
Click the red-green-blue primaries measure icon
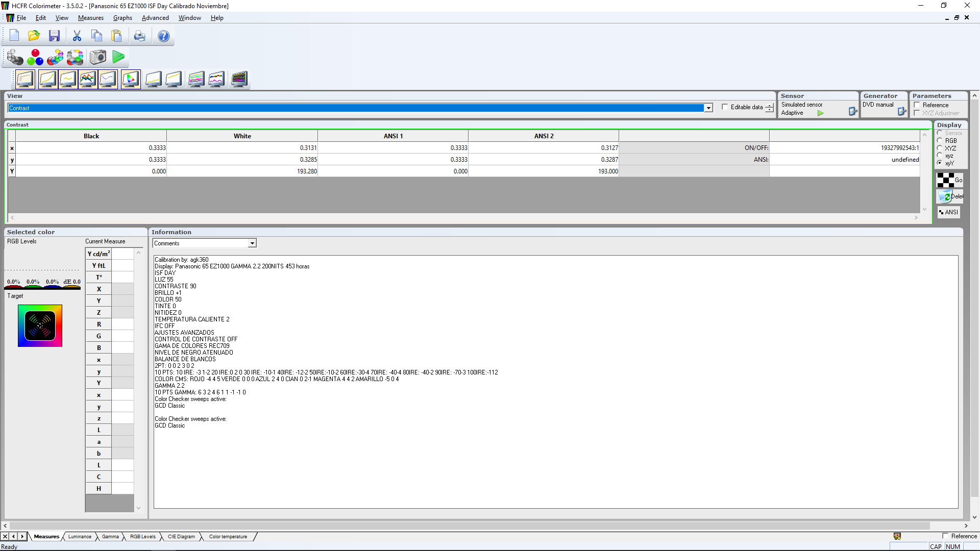35,57
